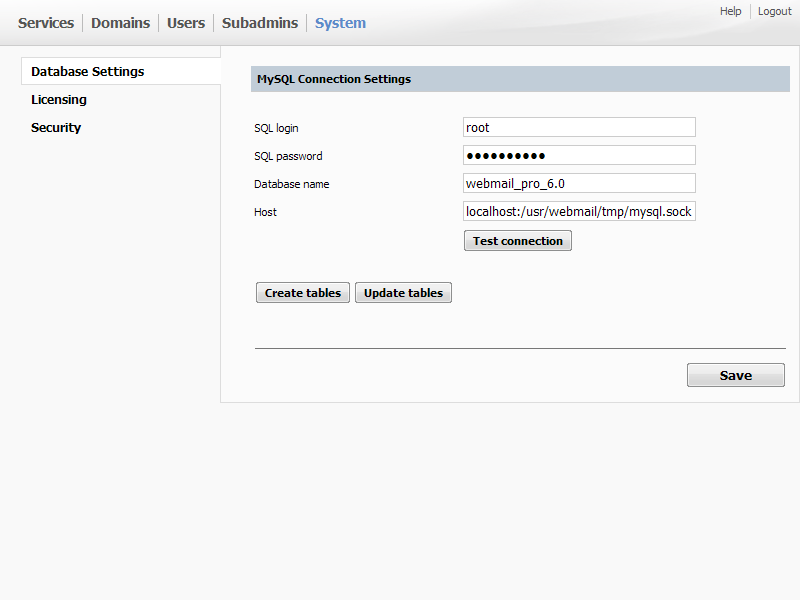Click the Update tables button

click(403, 293)
